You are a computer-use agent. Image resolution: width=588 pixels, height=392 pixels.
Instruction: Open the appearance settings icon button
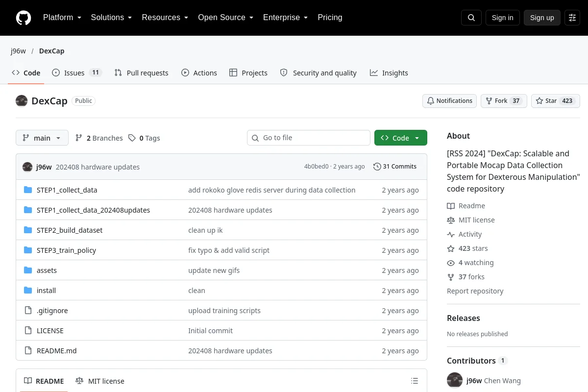coord(572,18)
